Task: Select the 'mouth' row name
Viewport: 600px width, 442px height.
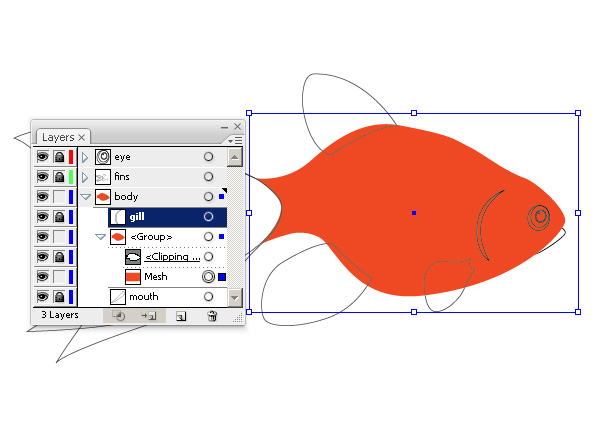Action: [x=144, y=297]
